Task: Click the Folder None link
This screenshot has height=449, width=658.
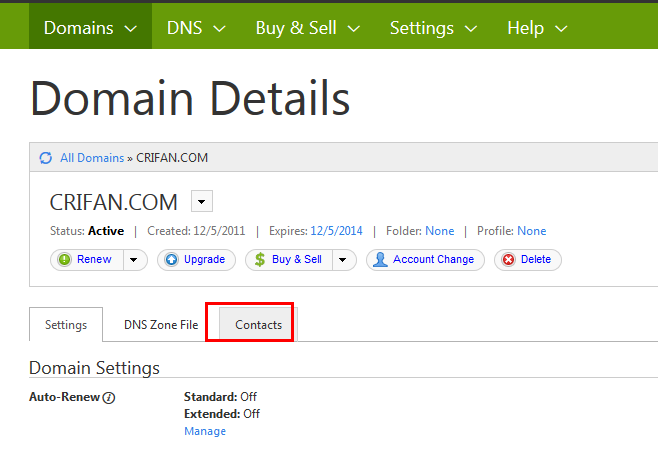Action: [x=439, y=231]
